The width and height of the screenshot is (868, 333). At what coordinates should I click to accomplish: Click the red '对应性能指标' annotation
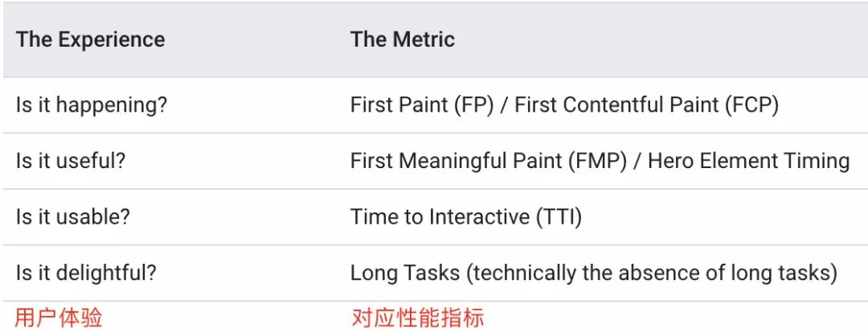pyautogui.click(x=418, y=319)
